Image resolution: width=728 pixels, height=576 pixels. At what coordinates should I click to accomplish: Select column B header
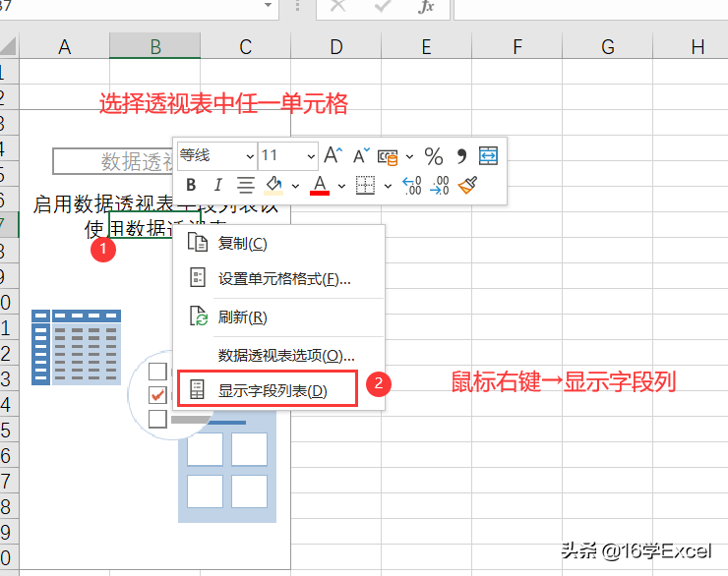(155, 46)
